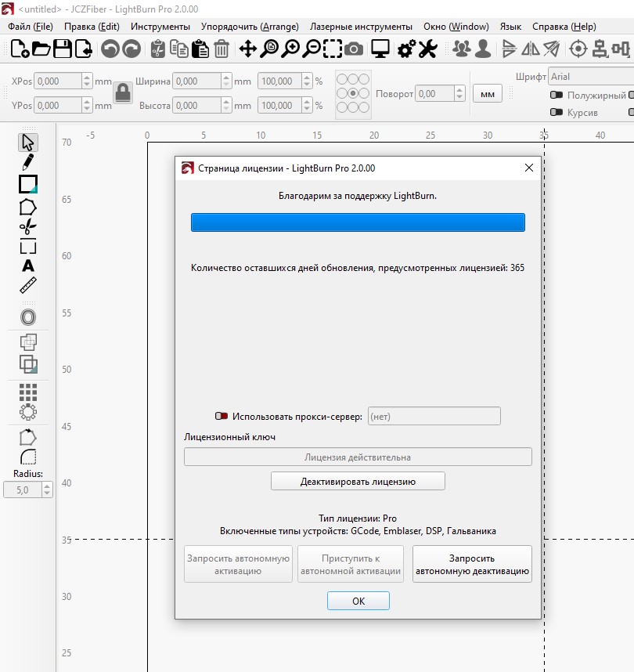Select the pencil draw lines tool
This screenshot has height=672, width=634.
click(x=27, y=163)
